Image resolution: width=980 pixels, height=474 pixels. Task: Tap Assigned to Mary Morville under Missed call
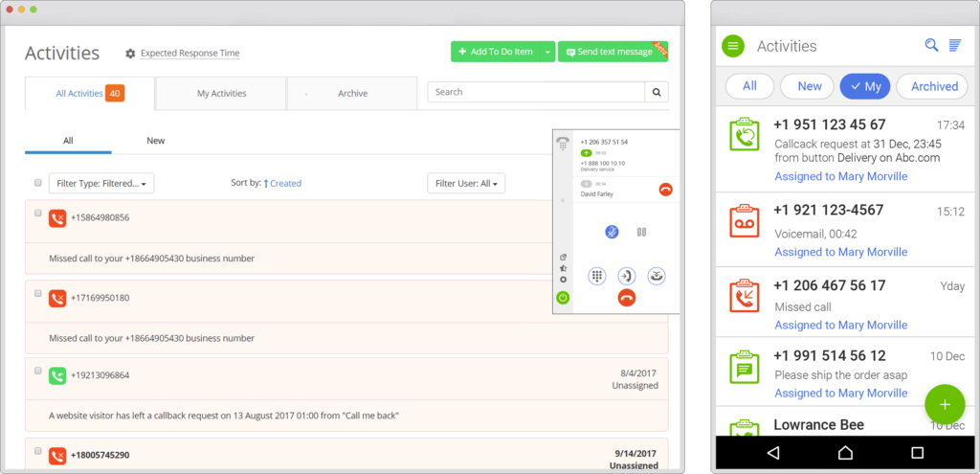point(840,326)
